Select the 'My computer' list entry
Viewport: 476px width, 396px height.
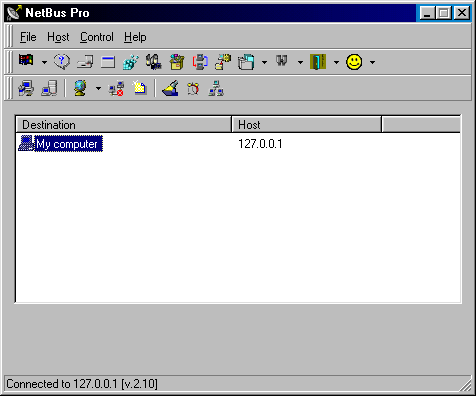coord(68,144)
